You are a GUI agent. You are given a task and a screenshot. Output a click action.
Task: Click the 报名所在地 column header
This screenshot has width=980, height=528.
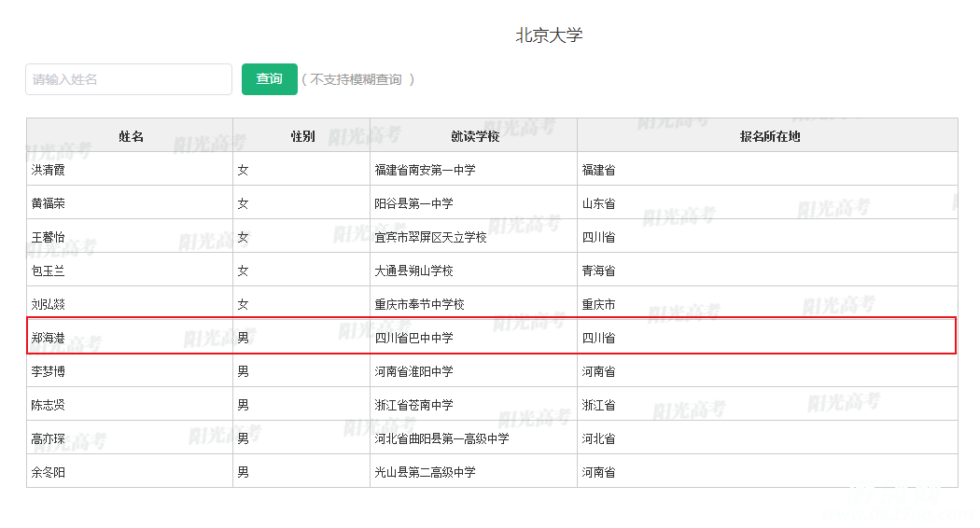pyautogui.click(x=769, y=136)
